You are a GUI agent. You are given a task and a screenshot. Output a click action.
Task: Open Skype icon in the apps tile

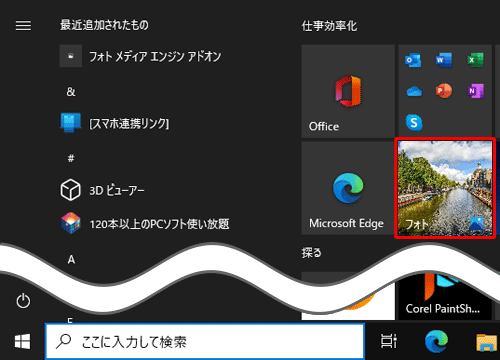[414, 122]
